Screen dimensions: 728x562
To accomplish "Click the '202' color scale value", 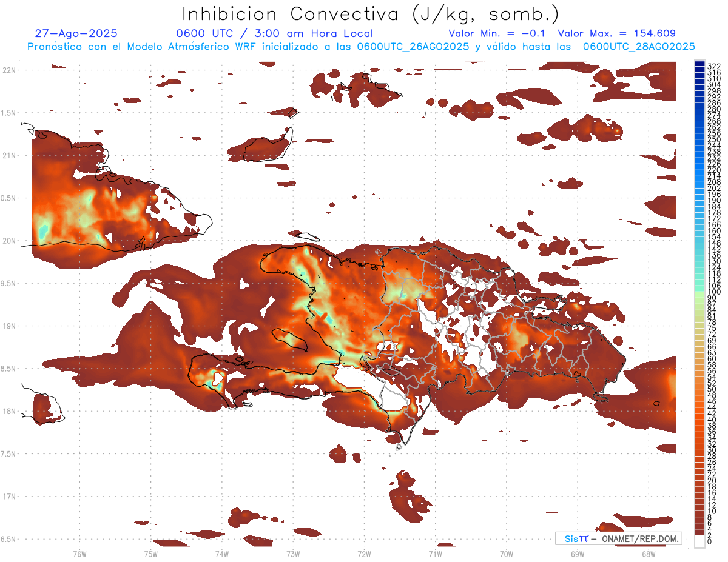I will (714, 188).
